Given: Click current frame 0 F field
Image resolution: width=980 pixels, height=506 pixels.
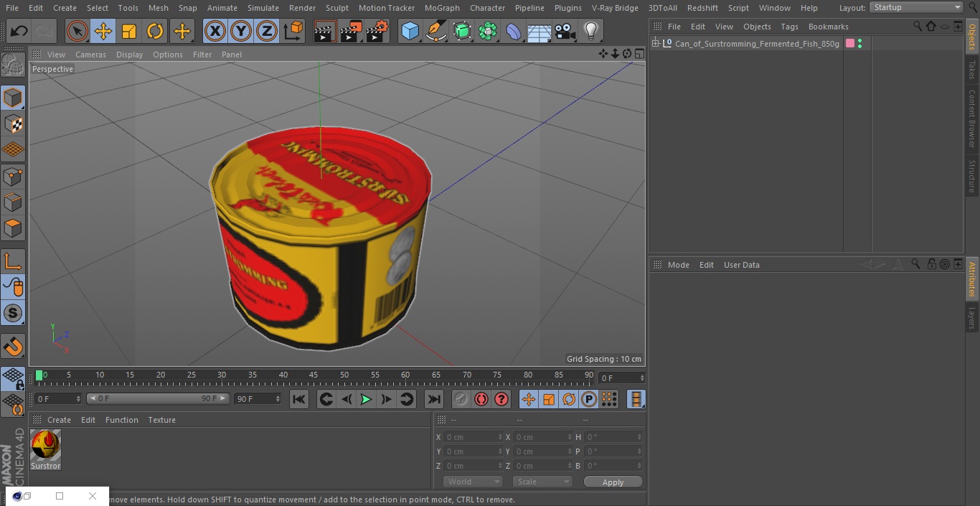Looking at the screenshot, I should click(622, 378).
